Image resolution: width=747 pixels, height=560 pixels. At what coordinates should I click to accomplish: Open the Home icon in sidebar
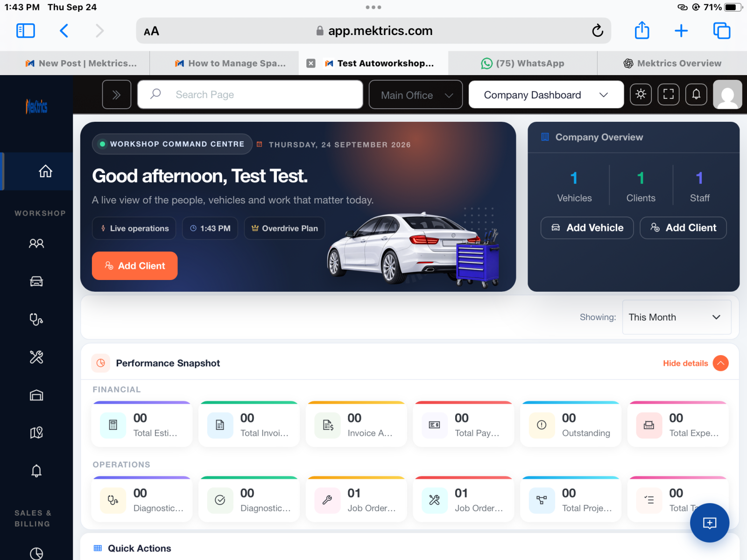click(x=45, y=171)
